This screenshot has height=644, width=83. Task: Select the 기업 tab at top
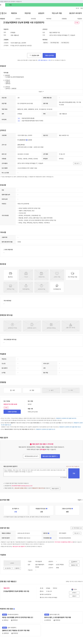tap(10, 5)
